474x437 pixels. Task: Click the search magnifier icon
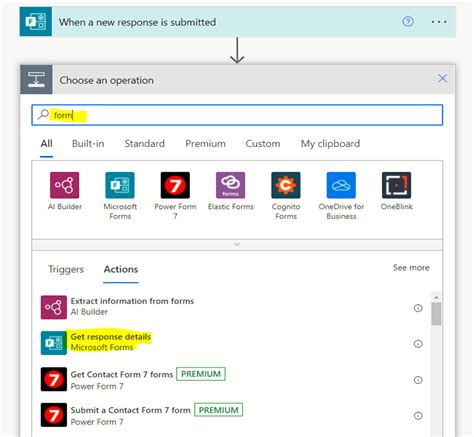click(x=43, y=115)
